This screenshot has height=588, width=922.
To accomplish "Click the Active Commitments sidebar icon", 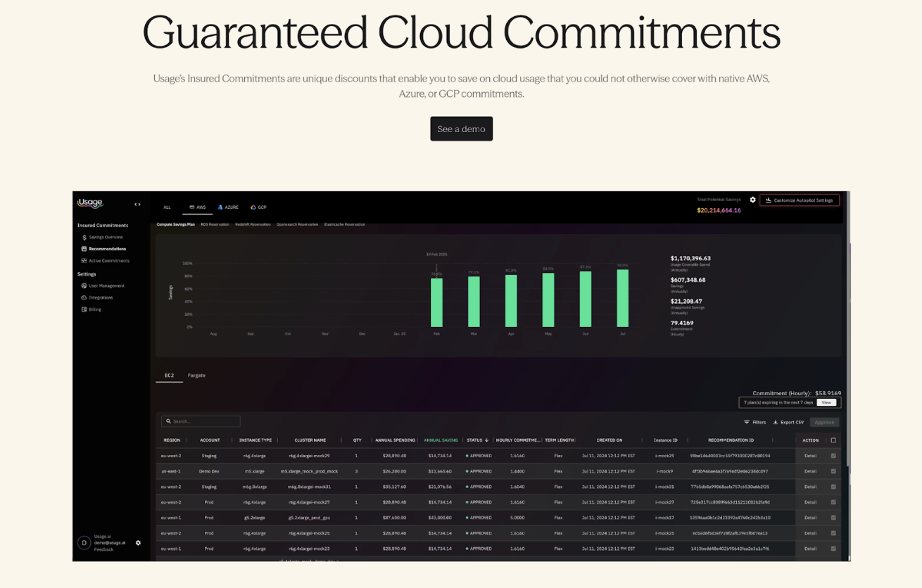I will pyautogui.click(x=84, y=261).
